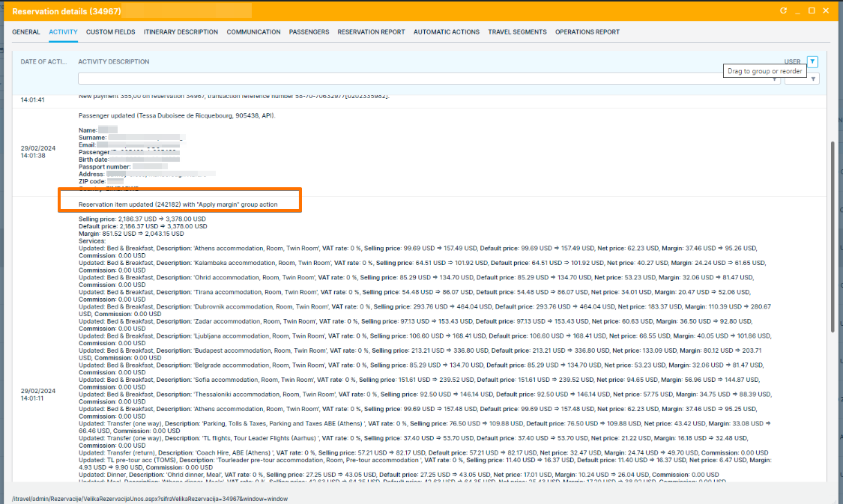Switch to the TRAVEL SEGMENTS tab
The image size is (843, 504).
point(517,32)
